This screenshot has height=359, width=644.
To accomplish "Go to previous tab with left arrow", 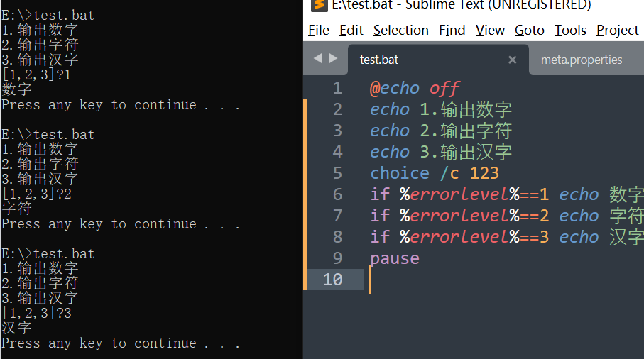I will 318,58.
